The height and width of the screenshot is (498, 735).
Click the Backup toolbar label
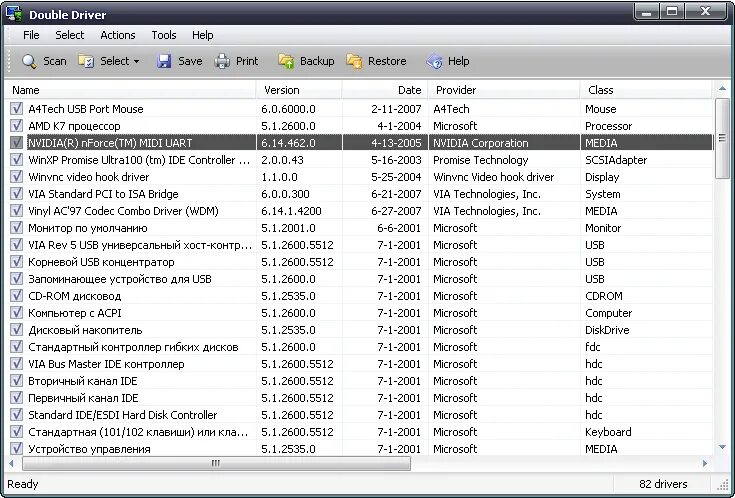(317, 61)
